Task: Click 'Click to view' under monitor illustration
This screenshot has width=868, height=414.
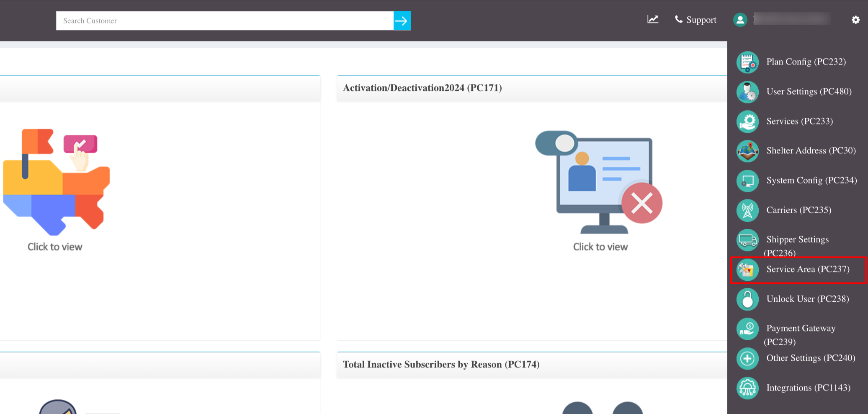Action: click(x=600, y=247)
